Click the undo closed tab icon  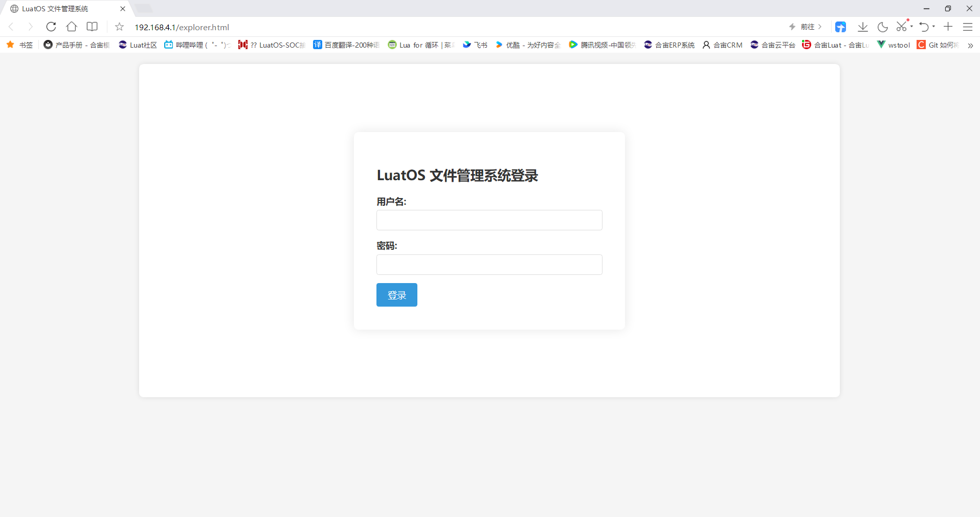pyautogui.click(x=924, y=27)
